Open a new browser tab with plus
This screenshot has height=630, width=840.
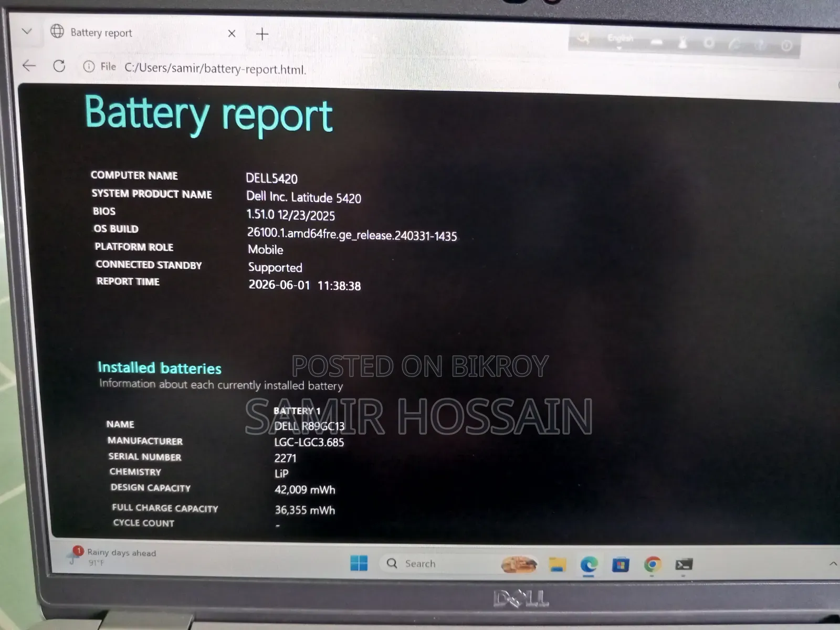[x=262, y=34]
